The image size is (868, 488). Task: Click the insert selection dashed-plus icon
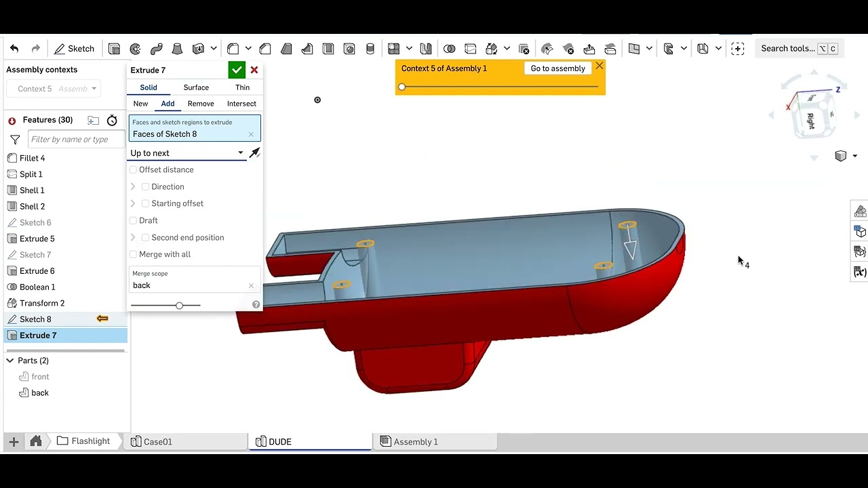(x=738, y=49)
